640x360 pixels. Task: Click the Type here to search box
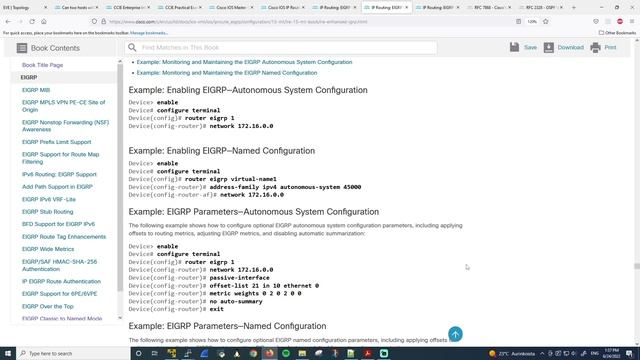click(73, 353)
